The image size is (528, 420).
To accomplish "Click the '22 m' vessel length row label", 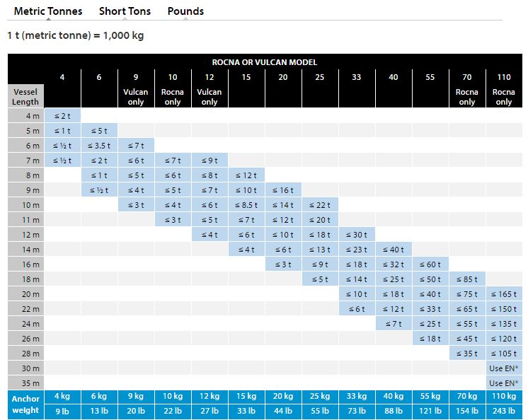I will 25,309.
